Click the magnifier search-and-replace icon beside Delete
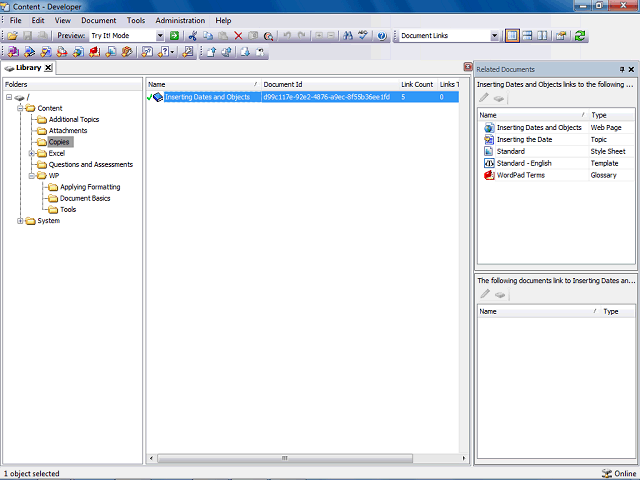640x480 pixels. tap(268, 36)
